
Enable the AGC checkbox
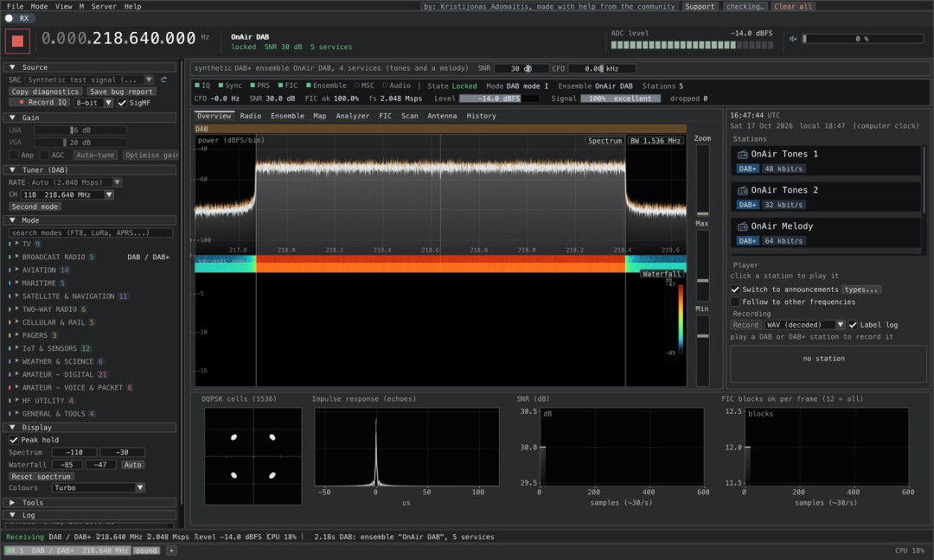44,156
